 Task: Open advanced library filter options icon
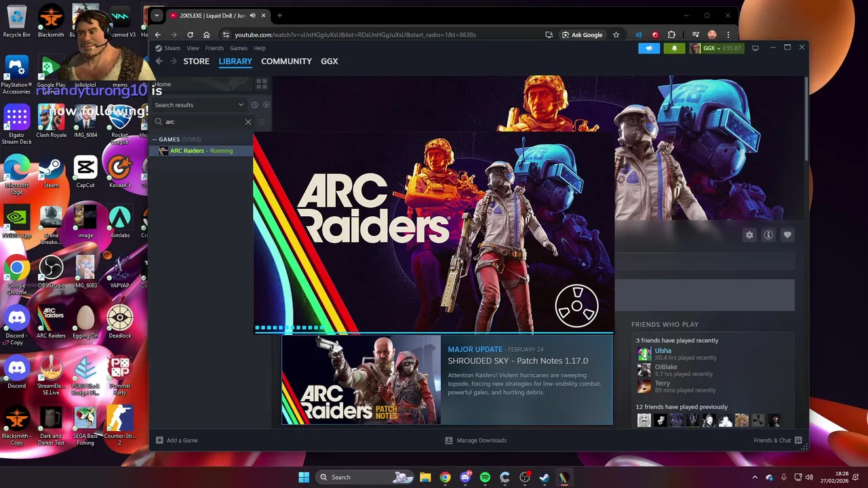262,122
